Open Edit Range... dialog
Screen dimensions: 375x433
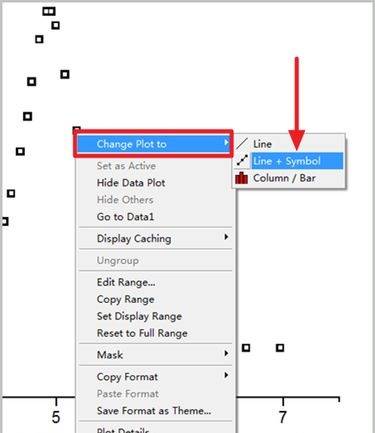pyautogui.click(x=126, y=282)
